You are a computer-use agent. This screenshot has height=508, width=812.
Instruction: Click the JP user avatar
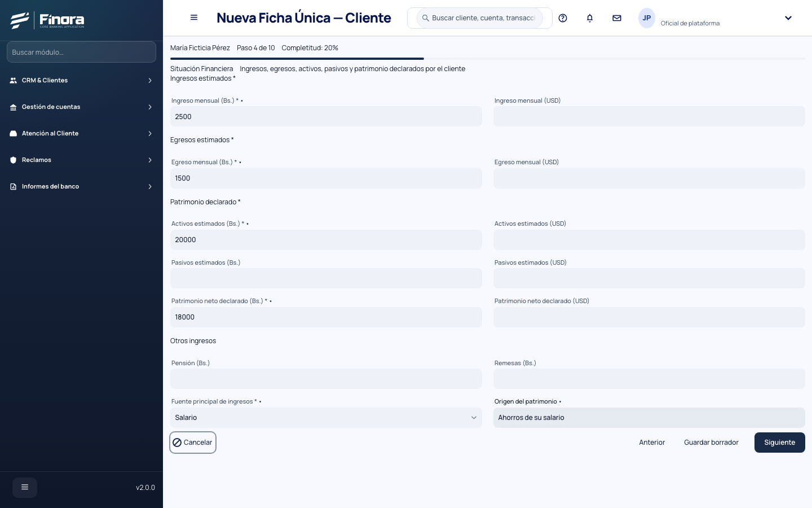tap(647, 18)
